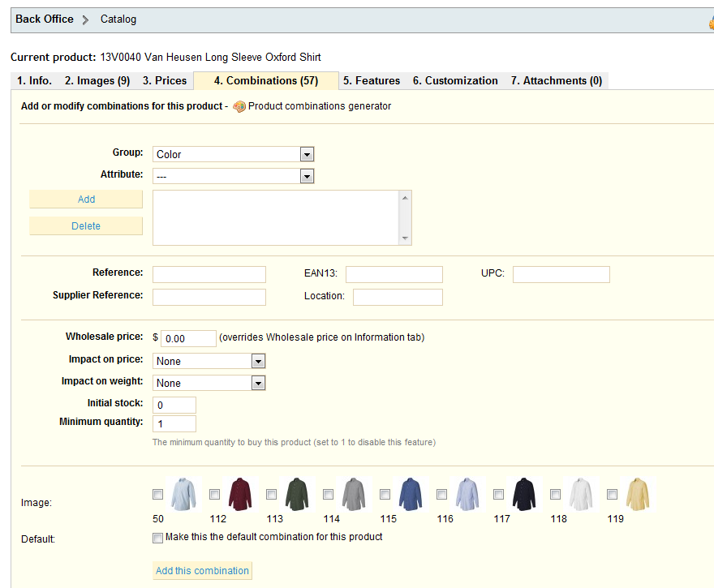Pick the yellow shirt image 119

638,494
